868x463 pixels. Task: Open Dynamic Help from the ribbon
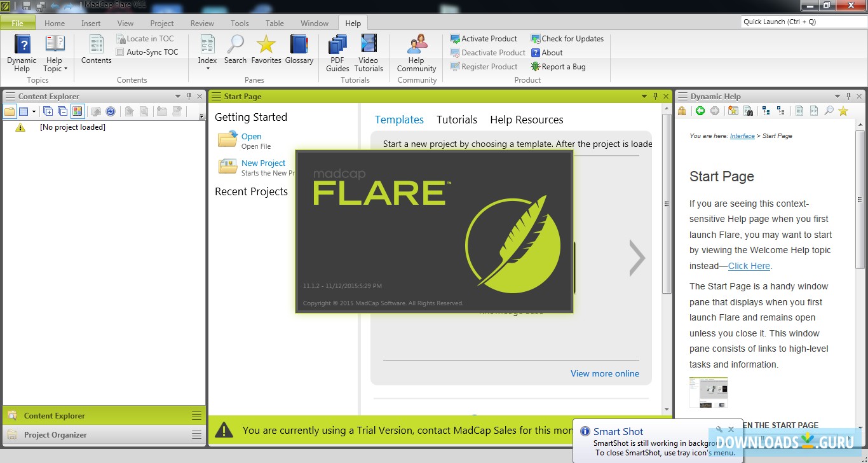tap(22, 53)
